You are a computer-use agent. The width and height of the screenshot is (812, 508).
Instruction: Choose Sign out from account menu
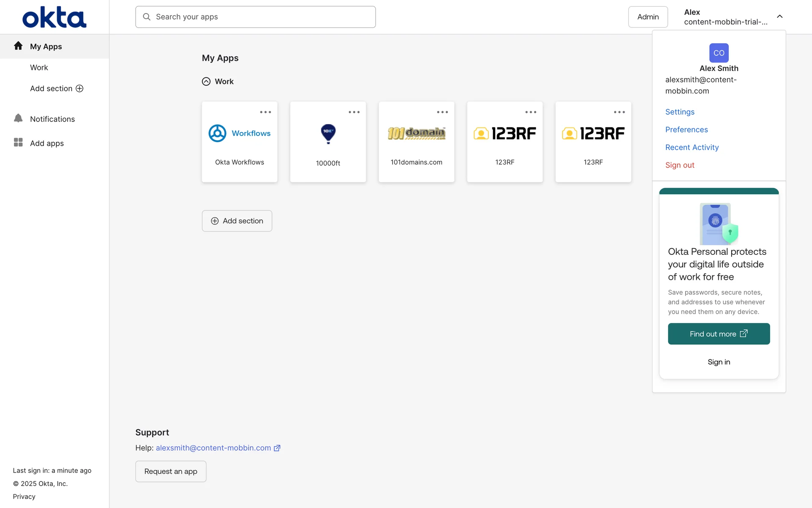[x=680, y=165]
